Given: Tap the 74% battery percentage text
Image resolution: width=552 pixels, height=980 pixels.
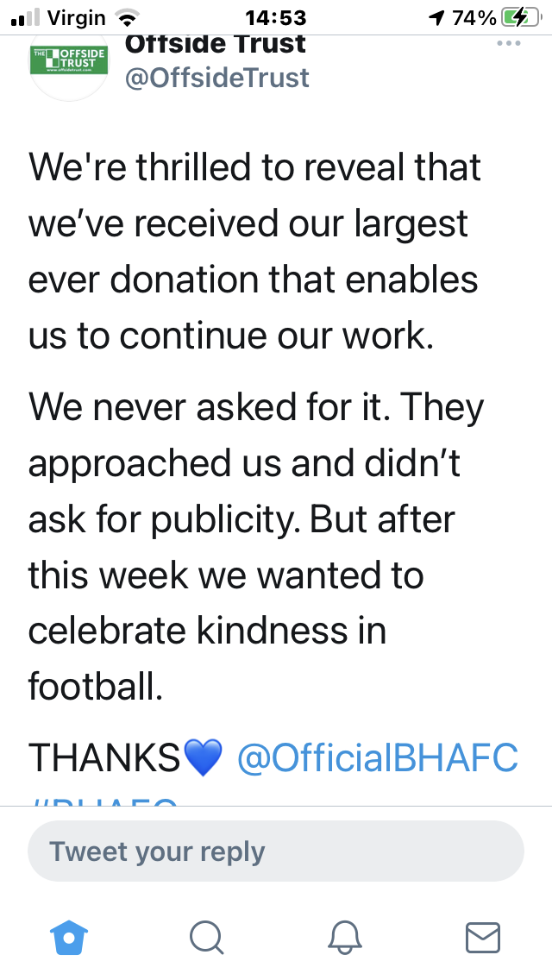Looking at the screenshot, I should point(474,18).
